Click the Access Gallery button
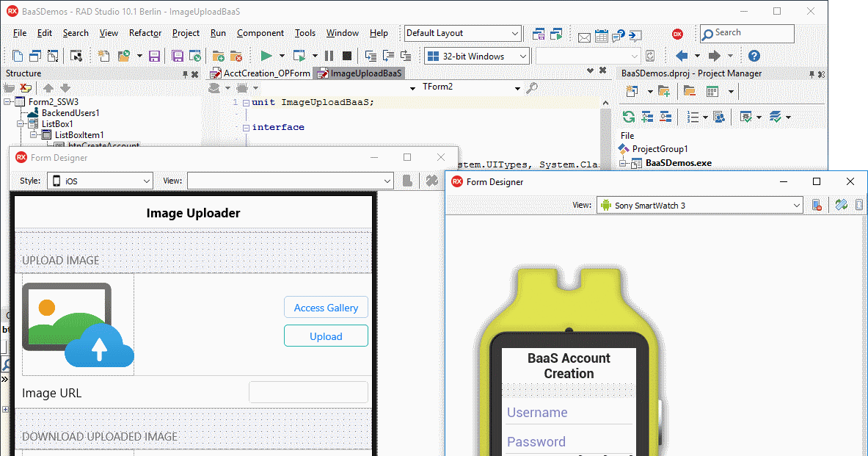The height and width of the screenshot is (456, 868). pyautogui.click(x=326, y=307)
